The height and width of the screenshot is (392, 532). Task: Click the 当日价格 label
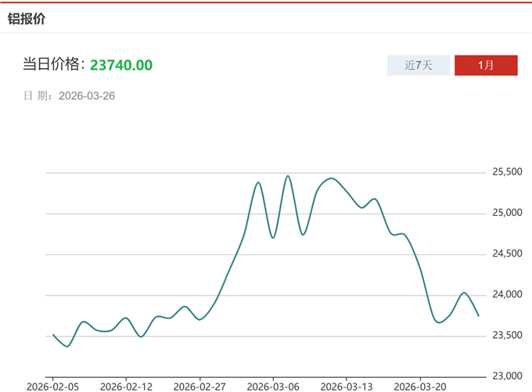(53, 65)
